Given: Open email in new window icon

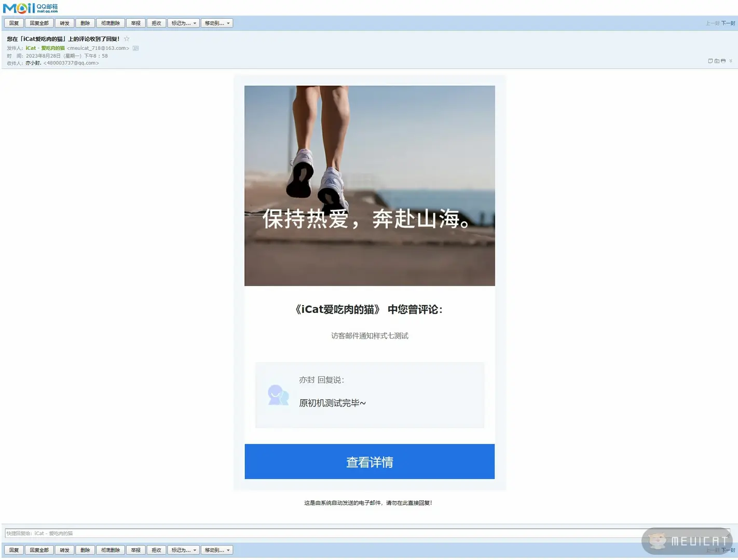Looking at the screenshot, I should tap(710, 61).
